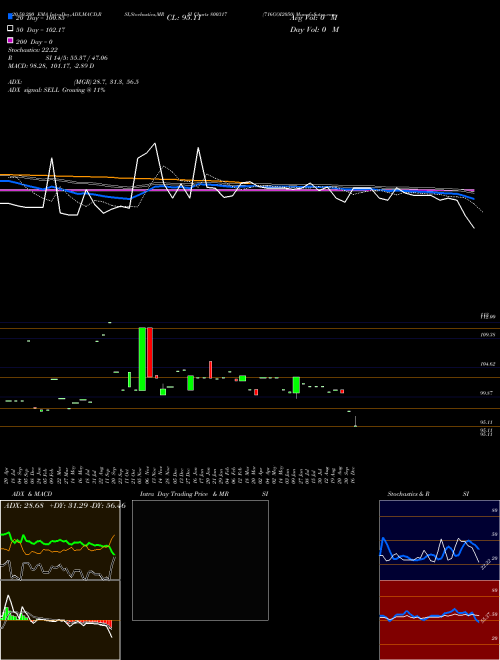500x660 pixels.
Task: Click the ADX '(MGR) 28.7, 31.3, 56.5' values
Action: click(x=106, y=82)
